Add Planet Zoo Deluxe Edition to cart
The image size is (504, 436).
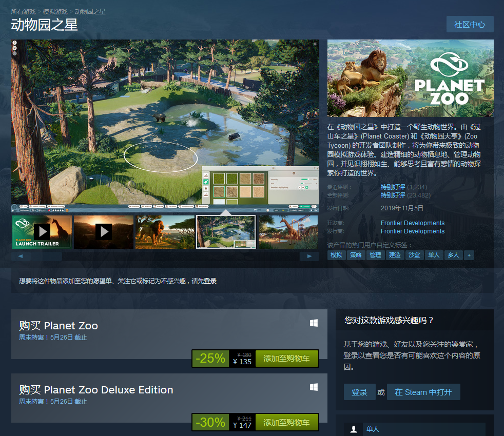(x=286, y=422)
